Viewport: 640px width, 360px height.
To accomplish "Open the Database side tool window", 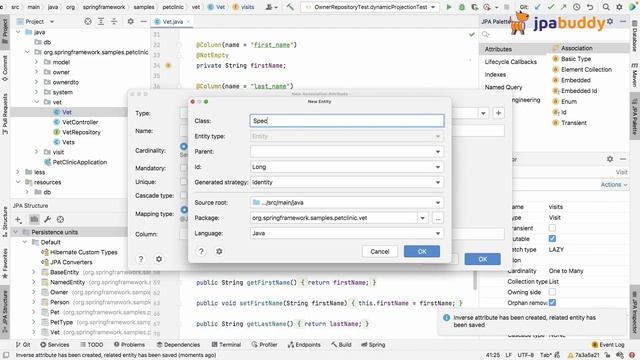I will tap(635, 35).
